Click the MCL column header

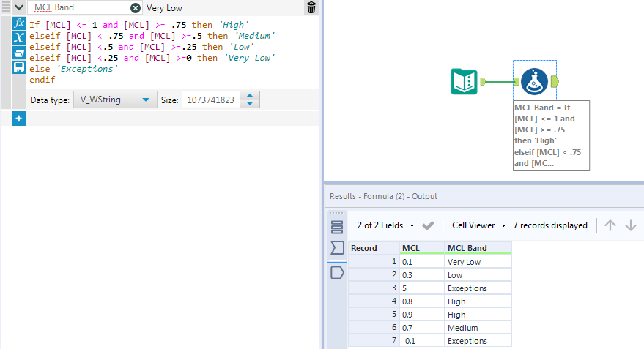click(422, 248)
